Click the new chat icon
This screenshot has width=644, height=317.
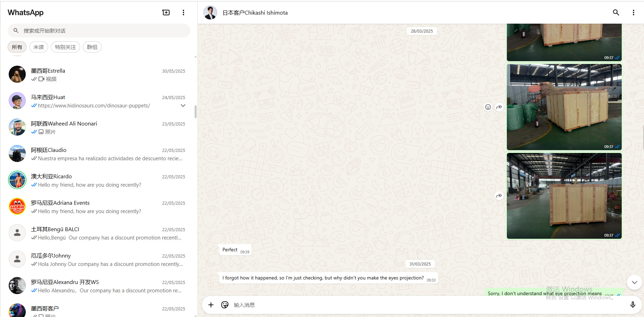pyautogui.click(x=166, y=13)
